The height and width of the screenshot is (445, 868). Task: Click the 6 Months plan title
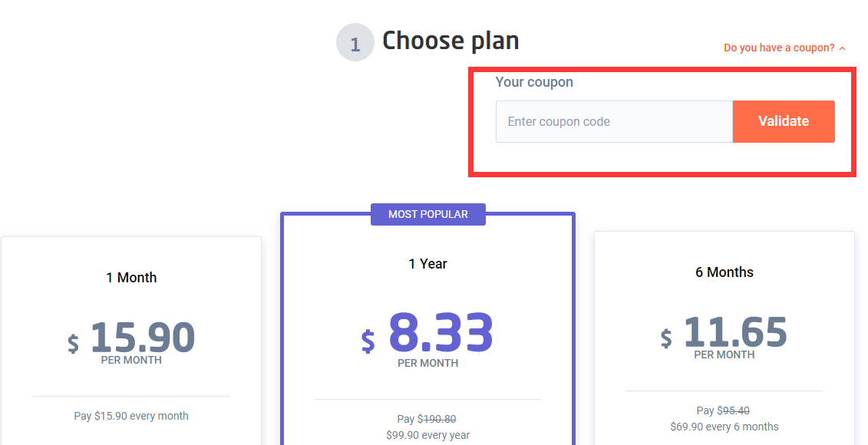pos(724,272)
